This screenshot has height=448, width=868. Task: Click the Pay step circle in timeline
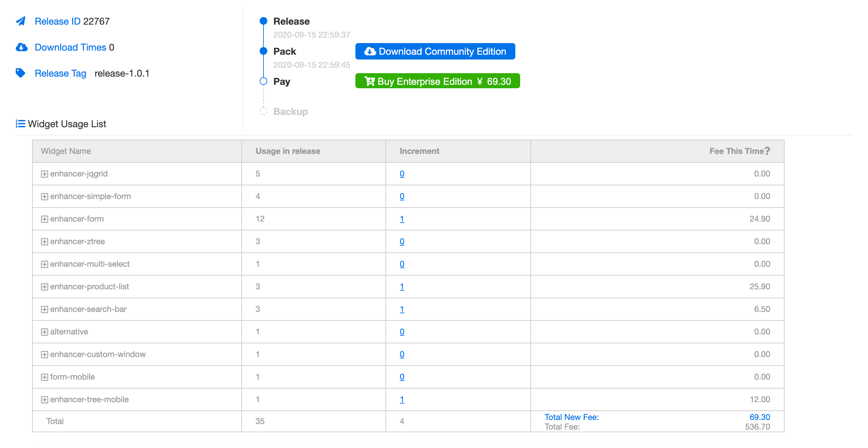pos(263,81)
